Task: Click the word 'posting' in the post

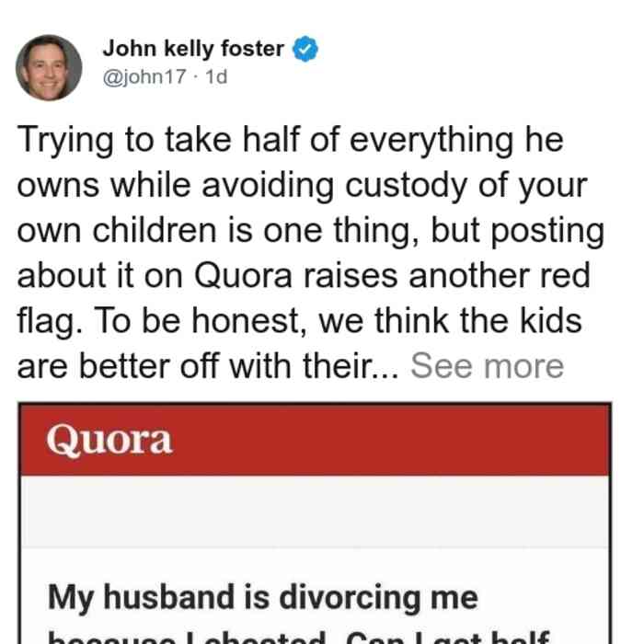Action: coord(548,232)
